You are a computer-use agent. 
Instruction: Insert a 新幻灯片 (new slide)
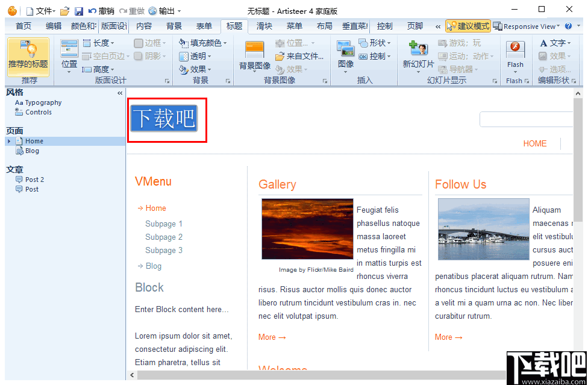(x=420, y=51)
